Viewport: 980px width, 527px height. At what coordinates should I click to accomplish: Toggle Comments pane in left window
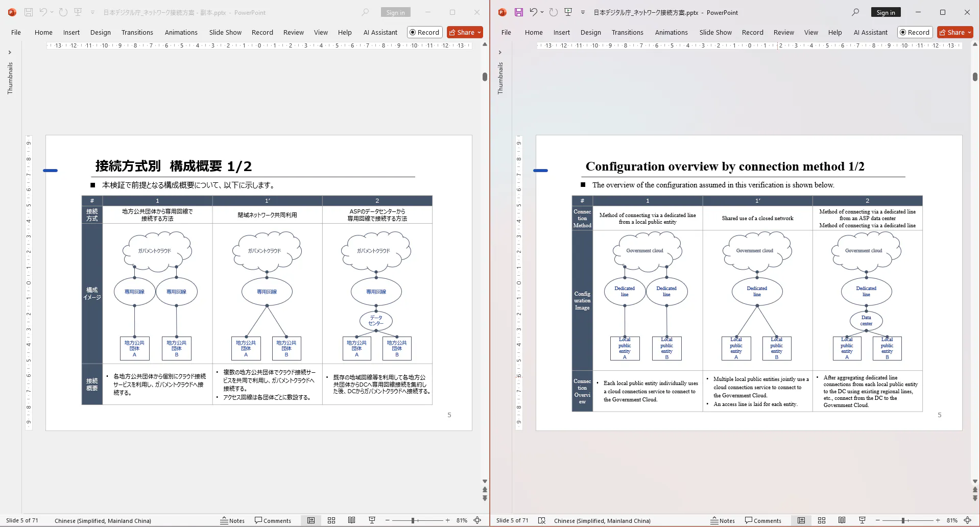[x=273, y=521]
